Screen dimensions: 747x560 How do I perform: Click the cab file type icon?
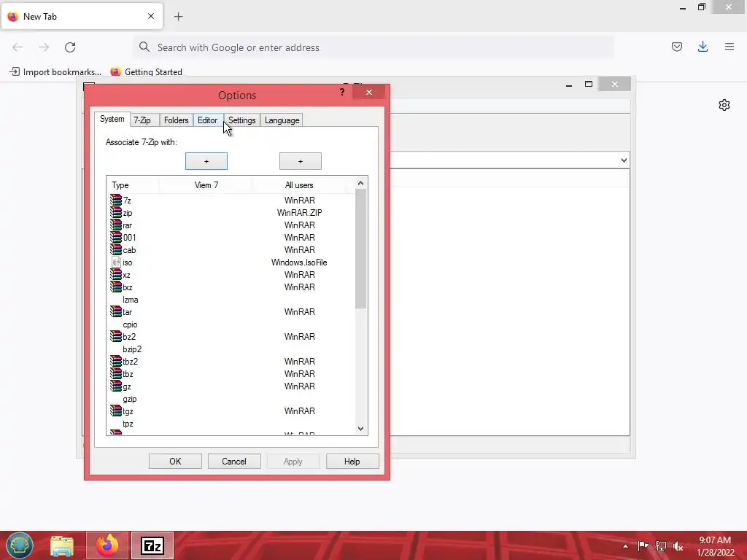[x=116, y=249]
